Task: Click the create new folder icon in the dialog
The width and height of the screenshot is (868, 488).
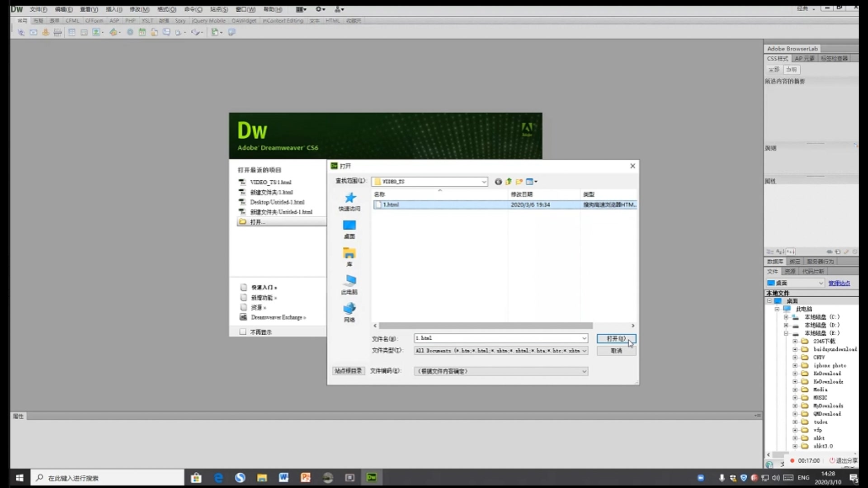Action: [x=519, y=182]
